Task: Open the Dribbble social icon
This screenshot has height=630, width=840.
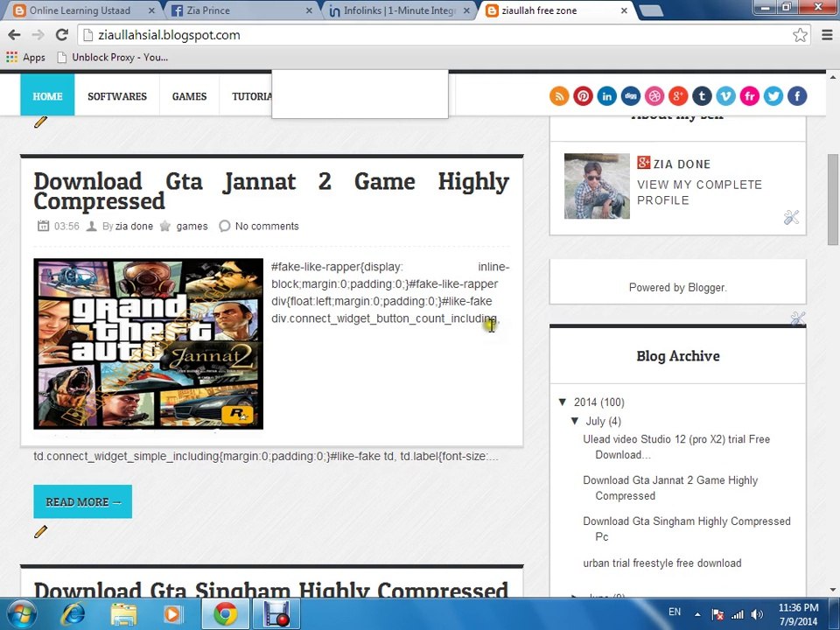Action: (654, 96)
